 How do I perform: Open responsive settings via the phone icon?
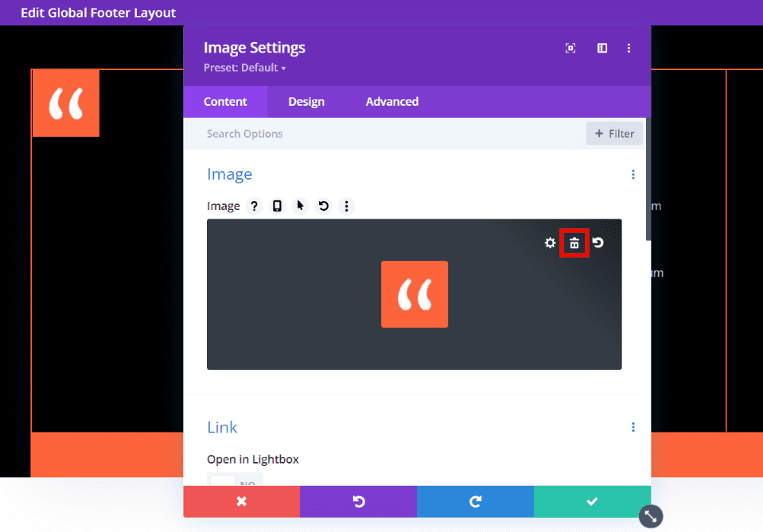(277, 206)
